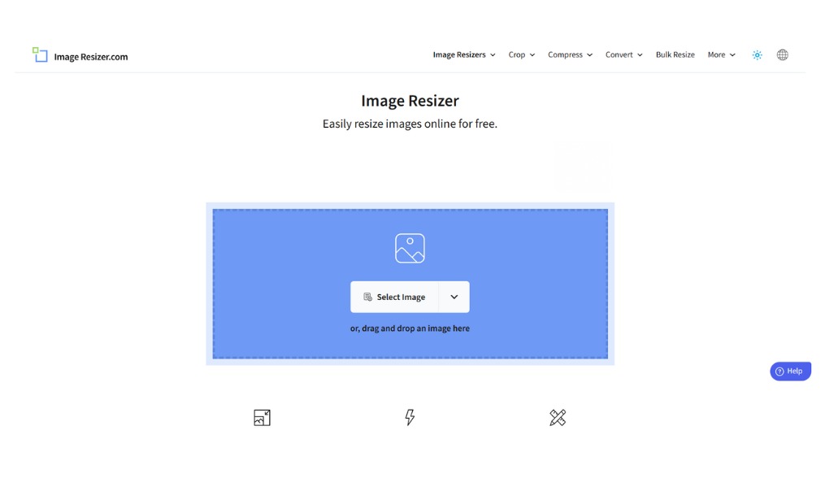Expand the arrow beside Select Image
The height and width of the screenshot is (504, 825).
point(454,298)
